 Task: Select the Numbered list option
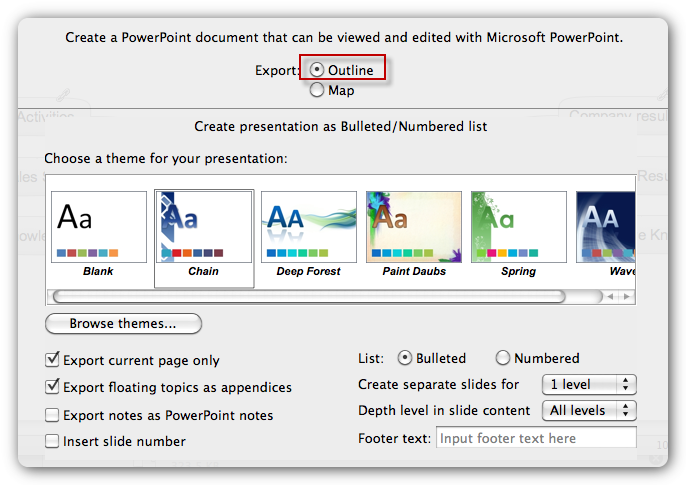pos(503,358)
